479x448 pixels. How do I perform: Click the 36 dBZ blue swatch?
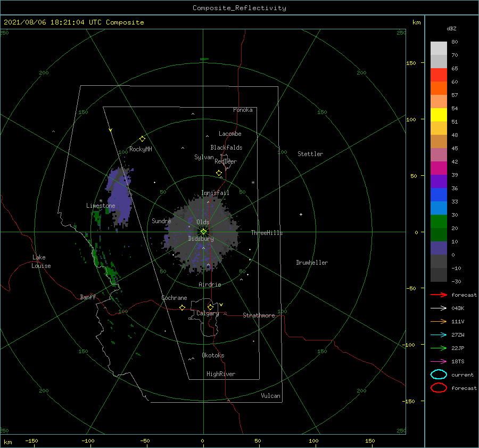tap(439, 194)
